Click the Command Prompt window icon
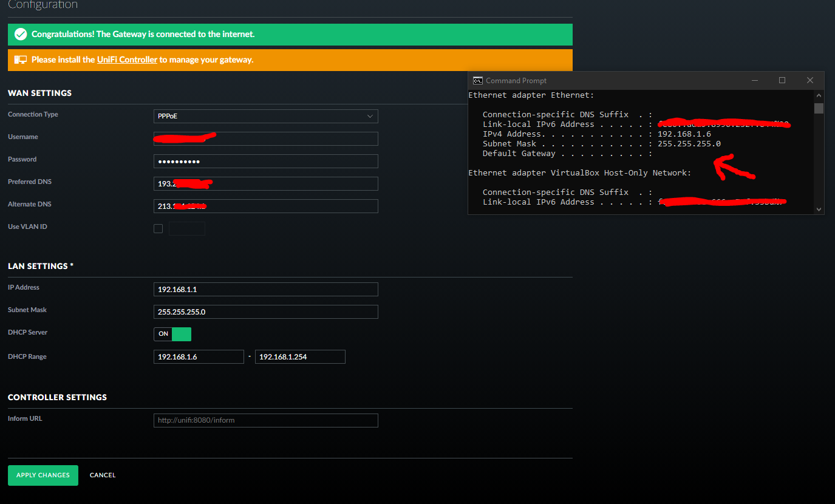835x504 pixels. pyautogui.click(x=478, y=81)
